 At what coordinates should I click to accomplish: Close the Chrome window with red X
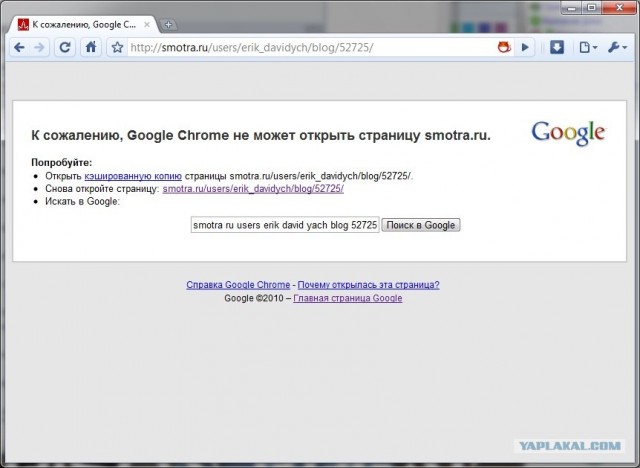coord(619,8)
